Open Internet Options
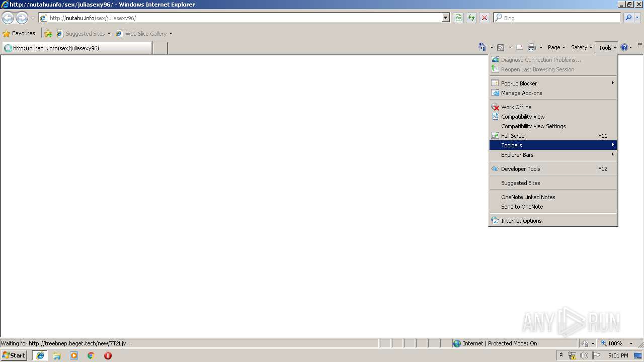Image resolution: width=644 pixels, height=362 pixels. point(553,221)
